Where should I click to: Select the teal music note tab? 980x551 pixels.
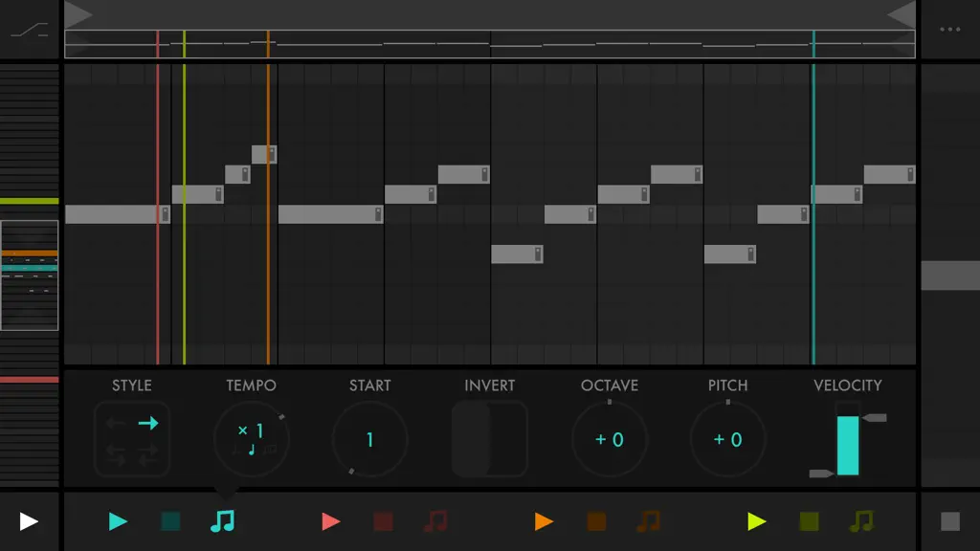222,521
